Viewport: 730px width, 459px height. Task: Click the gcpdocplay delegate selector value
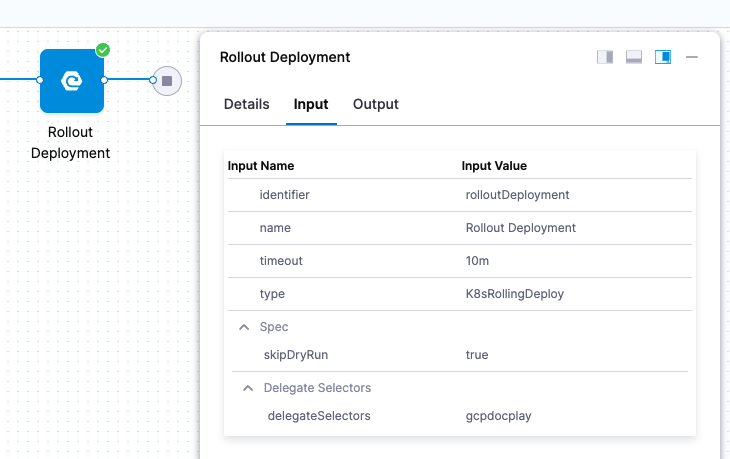coord(498,415)
